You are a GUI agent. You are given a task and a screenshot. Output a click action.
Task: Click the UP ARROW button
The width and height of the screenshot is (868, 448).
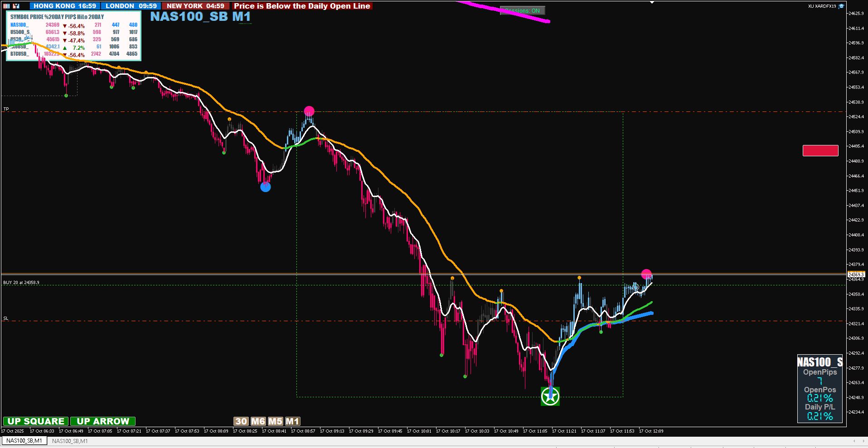(x=103, y=421)
